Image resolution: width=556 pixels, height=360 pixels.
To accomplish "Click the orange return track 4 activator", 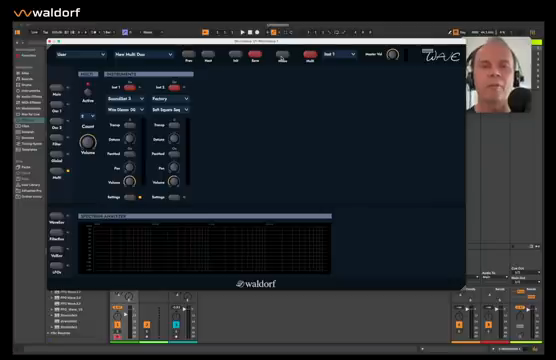I will point(459,325).
